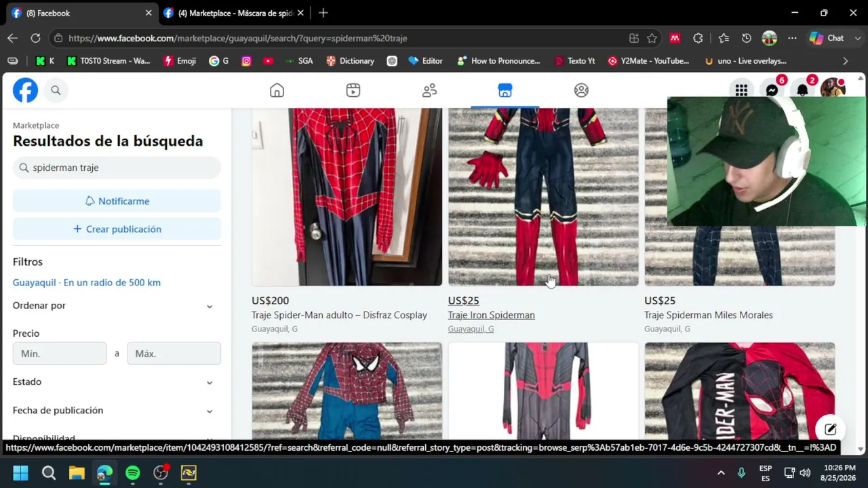Open Windows taskbar search
Image resolution: width=868 pixels, height=488 pixels.
click(x=49, y=472)
